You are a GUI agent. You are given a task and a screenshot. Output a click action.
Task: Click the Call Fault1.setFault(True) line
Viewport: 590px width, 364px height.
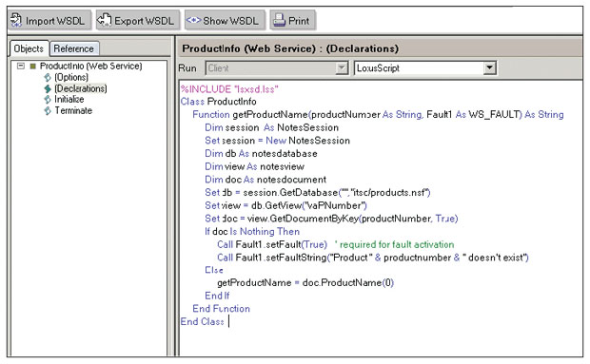tap(336, 245)
